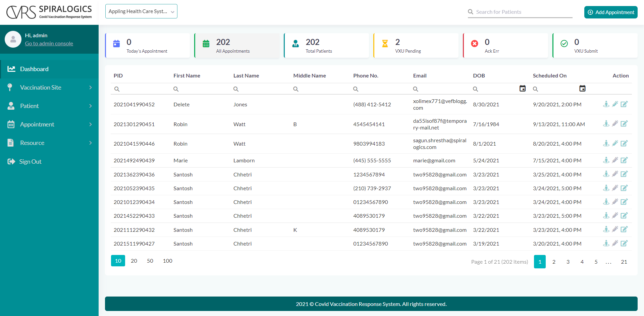Go to page 3
Image resolution: width=644 pixels, height=316 pixels.
click(568, 262)
